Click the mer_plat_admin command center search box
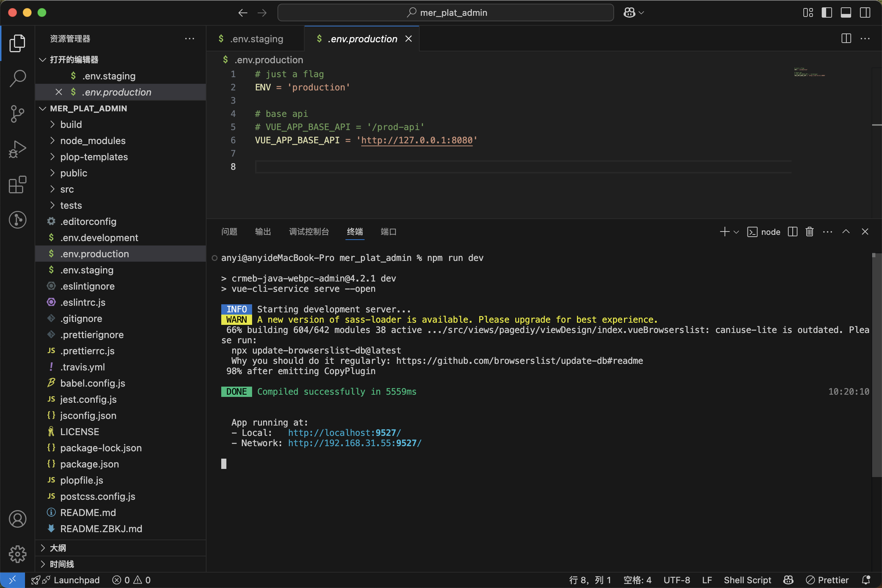The width and height of the screenshot is (882, 588). (445, 13)
